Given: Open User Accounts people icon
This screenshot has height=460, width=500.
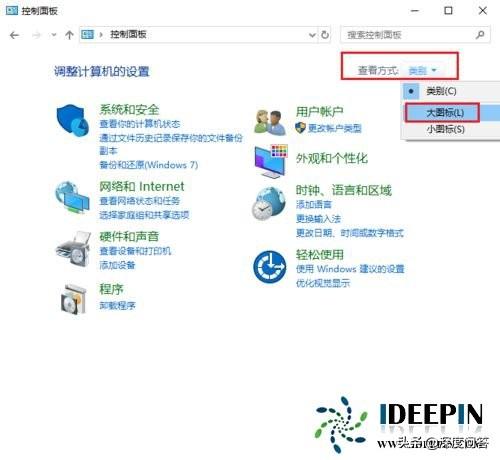Looking at the screenshot, I should (x=269, y=122).
